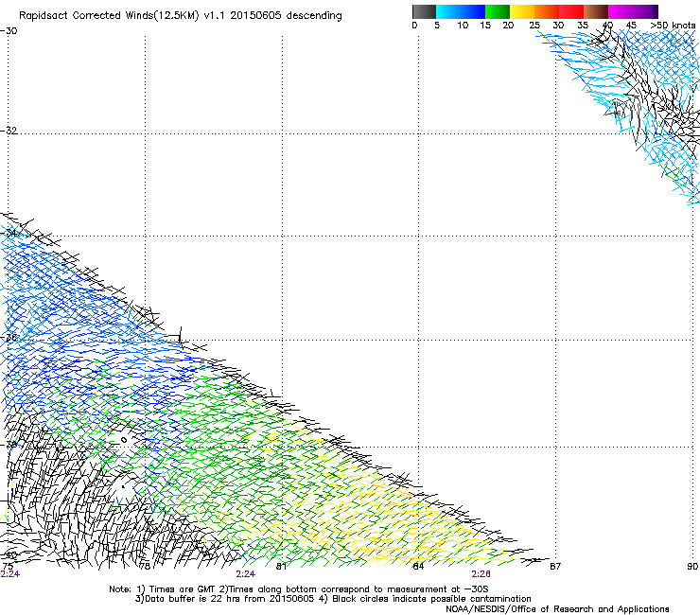The image size is (700, 615).
Task: Select the orange 25-30 knots legend segment
Action: coord(547,11)
